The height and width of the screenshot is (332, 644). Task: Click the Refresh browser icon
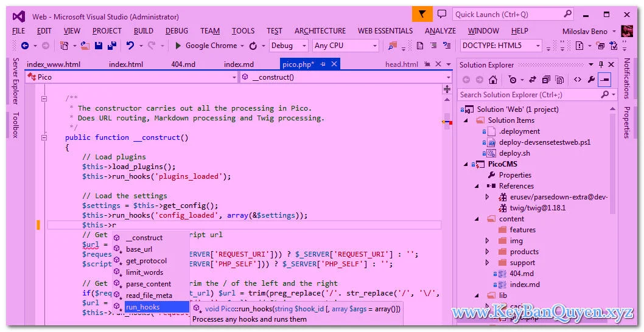[253, 46]
